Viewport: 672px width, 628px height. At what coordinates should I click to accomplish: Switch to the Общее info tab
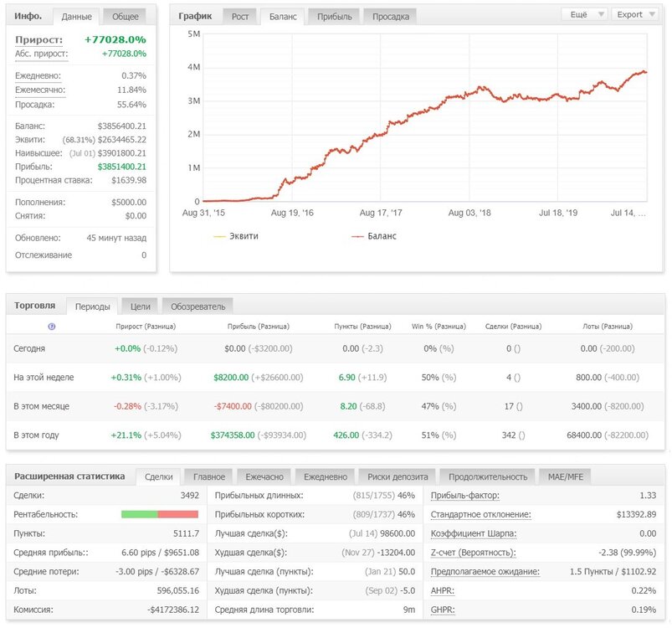click(x=126, y=17)
